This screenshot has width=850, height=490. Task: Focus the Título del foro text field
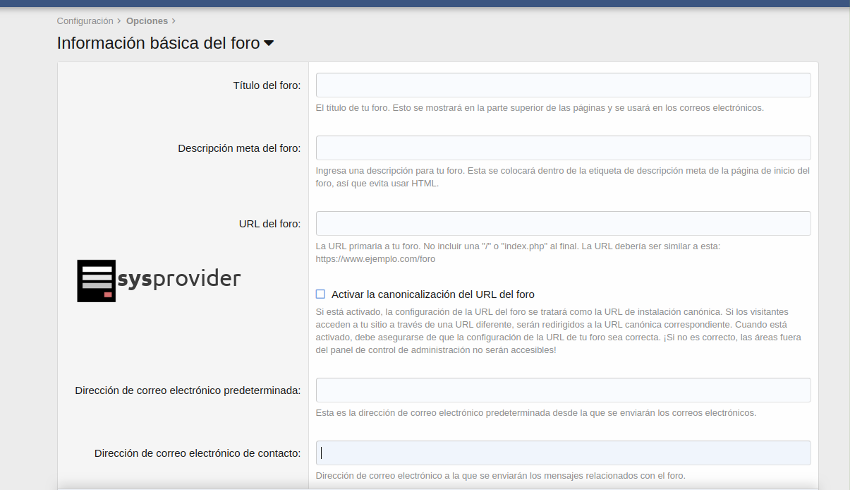562,85
